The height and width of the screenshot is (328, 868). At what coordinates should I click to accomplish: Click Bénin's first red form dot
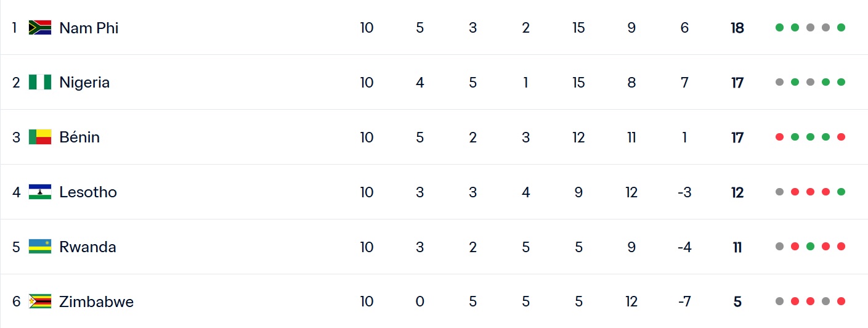coord(780,137)
